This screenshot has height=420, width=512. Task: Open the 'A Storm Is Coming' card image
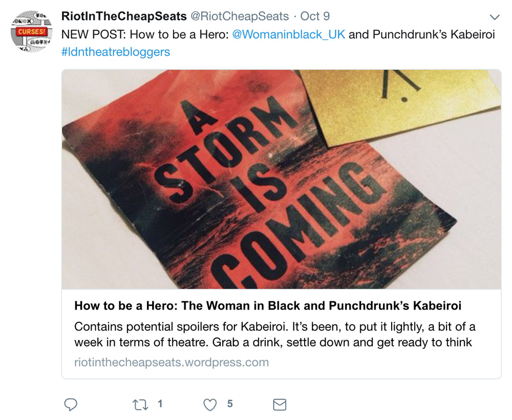(x=282, y=179)
